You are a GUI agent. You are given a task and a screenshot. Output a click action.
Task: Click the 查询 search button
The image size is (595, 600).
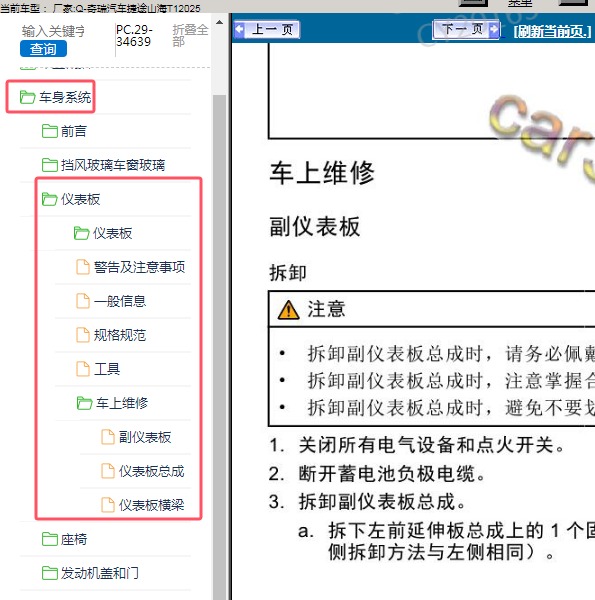(43, 49)
